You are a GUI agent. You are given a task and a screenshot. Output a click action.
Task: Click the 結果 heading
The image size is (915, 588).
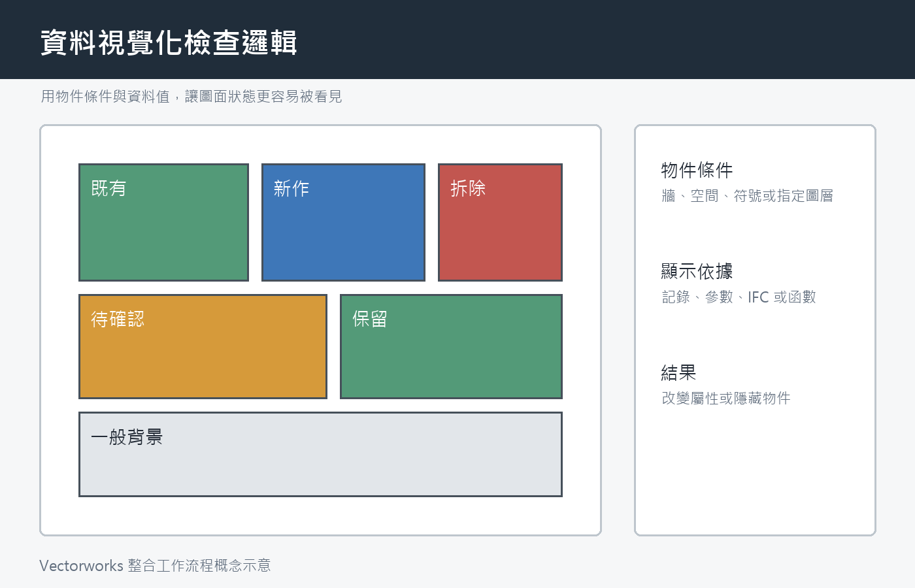(678, 373)
